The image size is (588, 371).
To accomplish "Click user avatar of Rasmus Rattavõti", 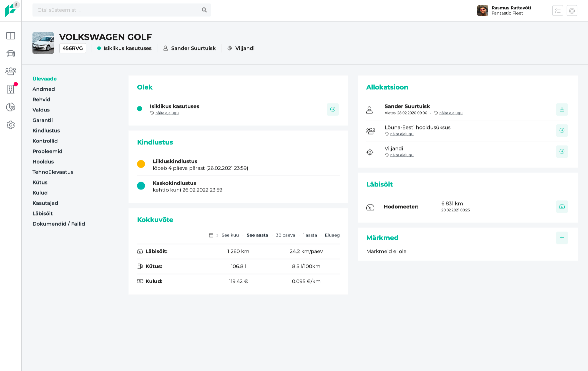I will coord(482,10).
